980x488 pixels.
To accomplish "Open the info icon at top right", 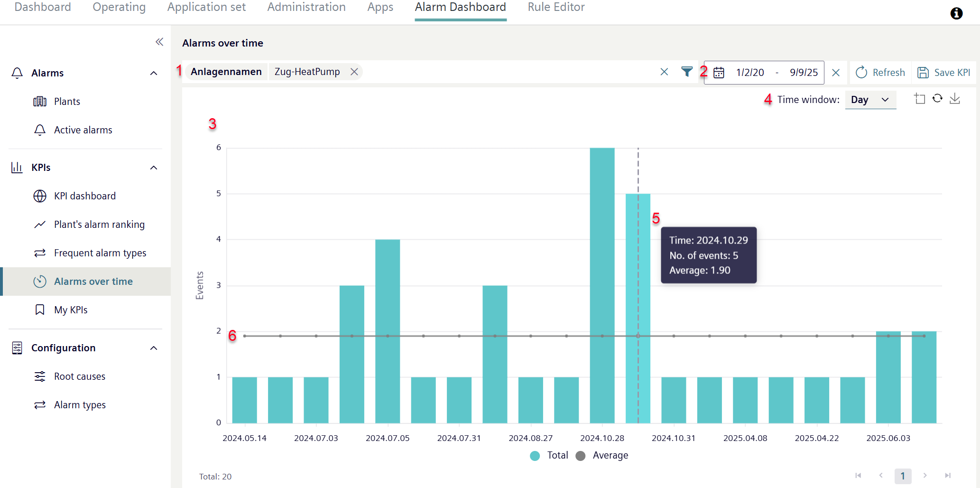I will [956, 13].
